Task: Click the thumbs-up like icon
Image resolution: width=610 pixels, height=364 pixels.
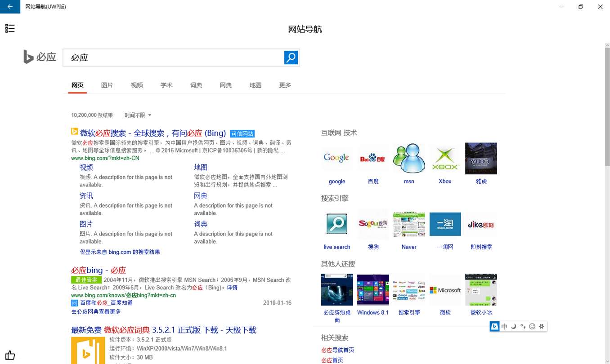Action: (x=10, y=355)
